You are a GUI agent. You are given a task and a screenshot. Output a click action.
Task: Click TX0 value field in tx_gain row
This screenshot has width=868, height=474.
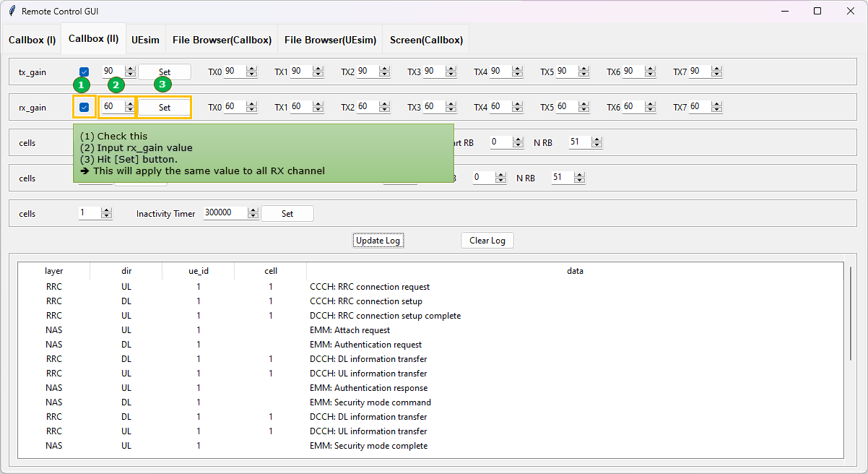click(x=235, y=72)
